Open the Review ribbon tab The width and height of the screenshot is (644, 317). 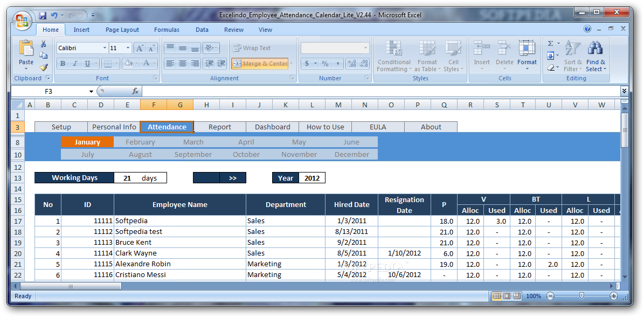point(234,30)
